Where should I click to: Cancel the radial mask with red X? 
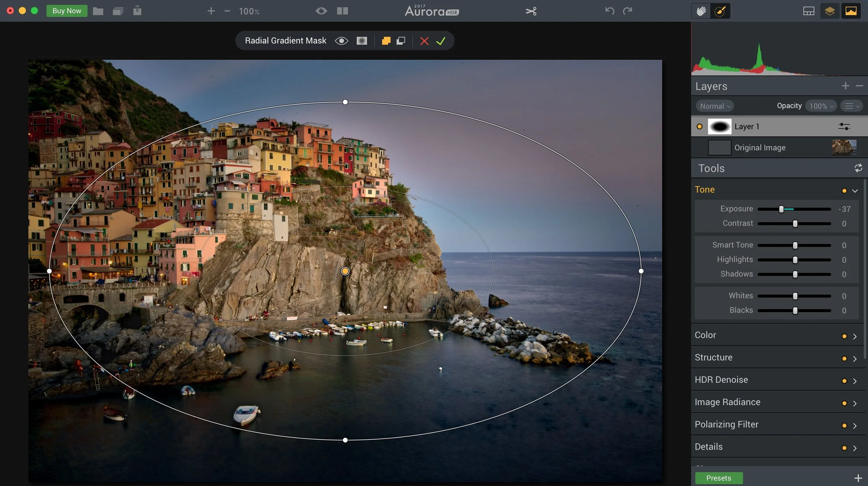(x=424, y=41)
